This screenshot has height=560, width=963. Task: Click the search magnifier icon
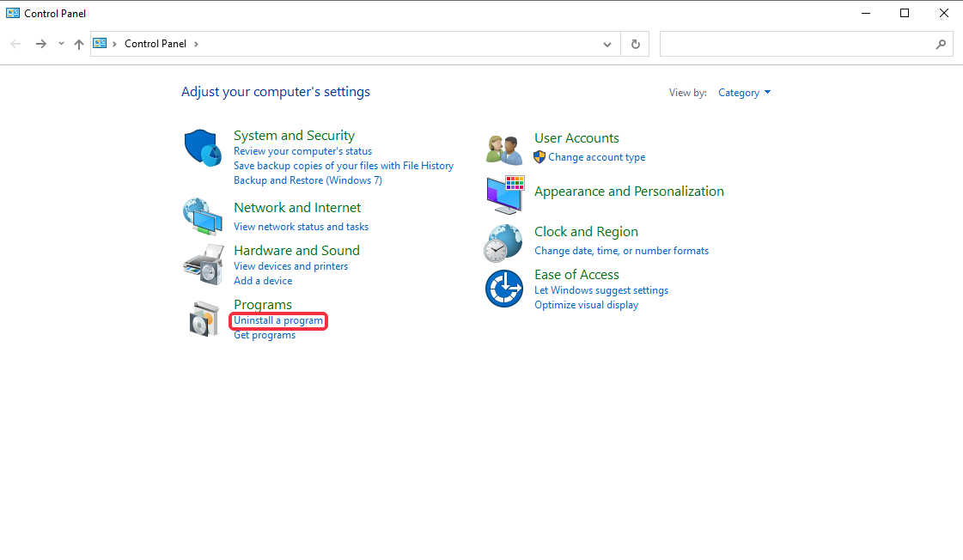(x=941, y=44)
